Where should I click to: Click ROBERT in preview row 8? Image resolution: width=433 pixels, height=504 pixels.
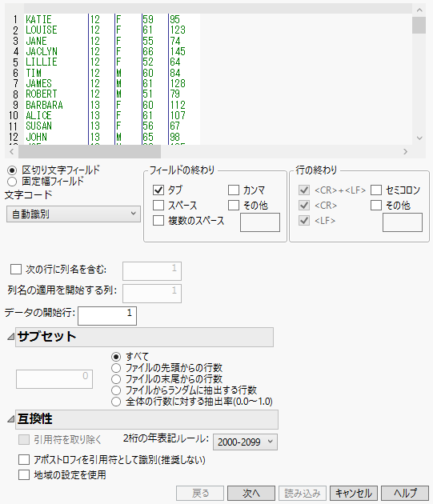click(42, 94)
